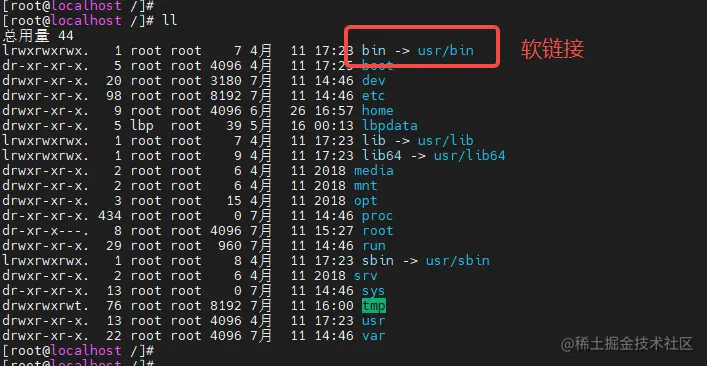Click the highlighted tmp directory name
Image resolution: width=707 pixels, height=366 pixels.
click(374, 306)
